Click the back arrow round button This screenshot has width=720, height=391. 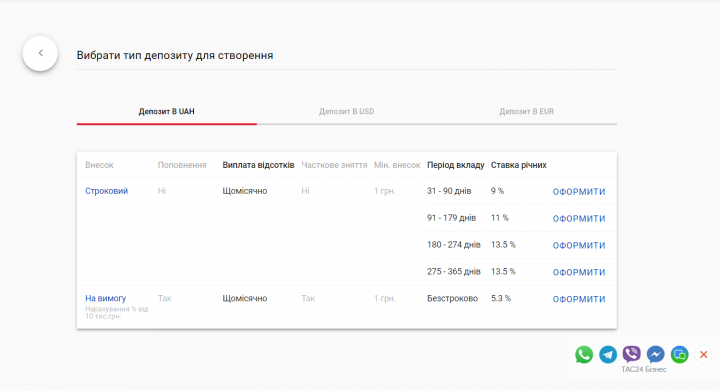tap(40, 53)
